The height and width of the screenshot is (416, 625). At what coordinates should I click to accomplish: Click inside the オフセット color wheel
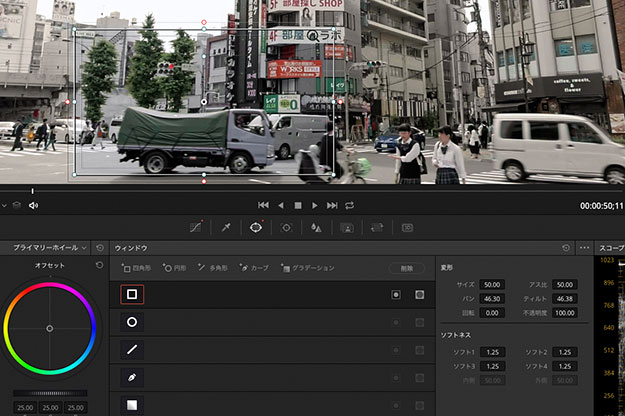[x=49, y=328]
